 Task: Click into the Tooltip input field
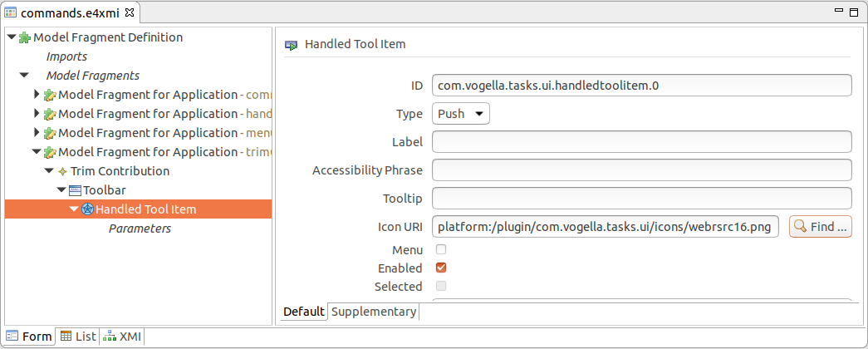click(641, 199)
